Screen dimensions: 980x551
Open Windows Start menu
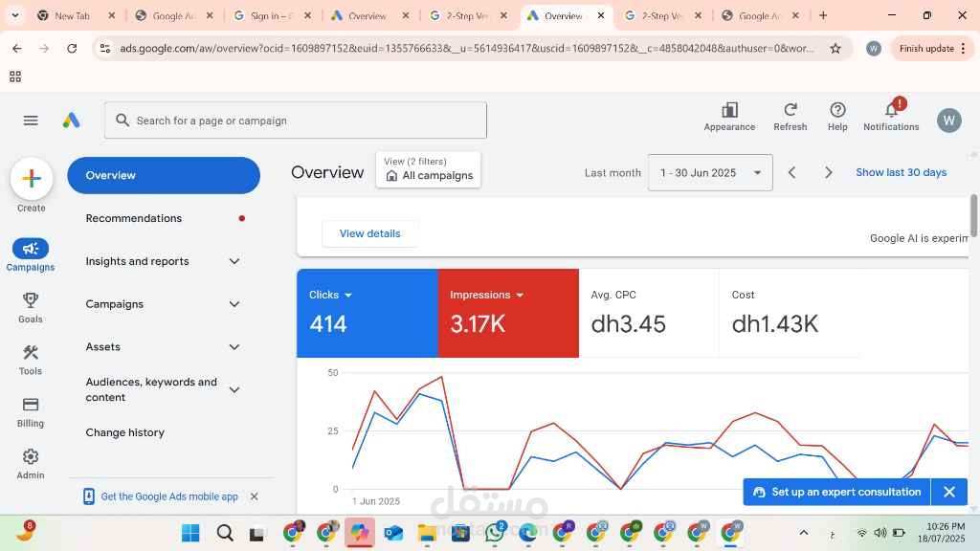(190, 533)
